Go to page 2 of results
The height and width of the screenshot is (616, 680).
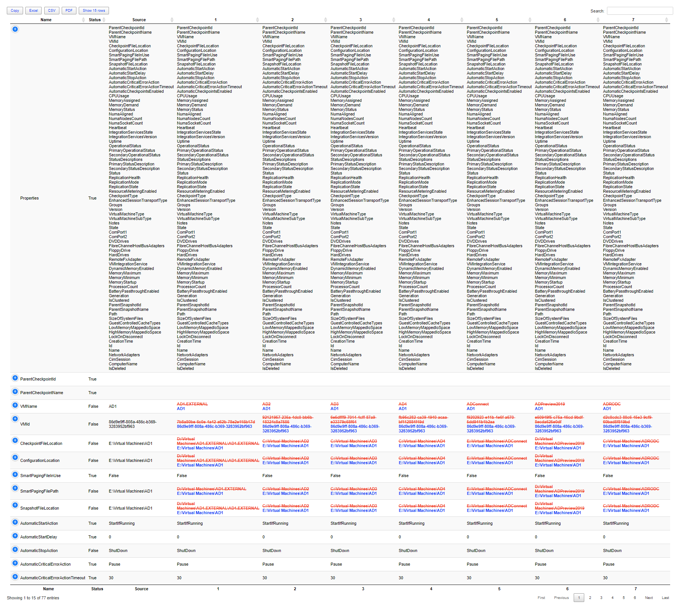point(590,597)
